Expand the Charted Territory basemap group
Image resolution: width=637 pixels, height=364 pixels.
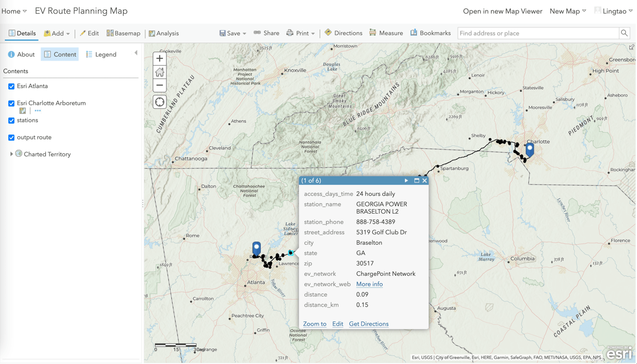click(x=11, y=154)
